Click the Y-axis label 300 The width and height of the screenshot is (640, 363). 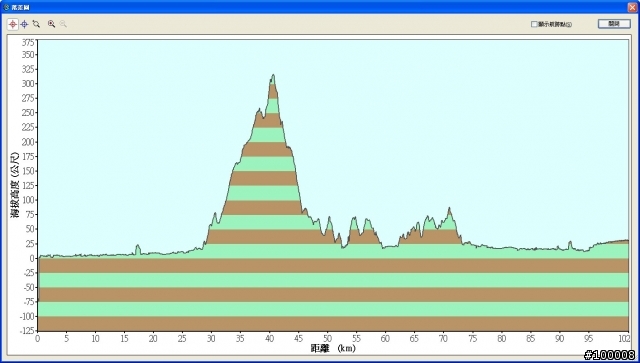(28, 84)
